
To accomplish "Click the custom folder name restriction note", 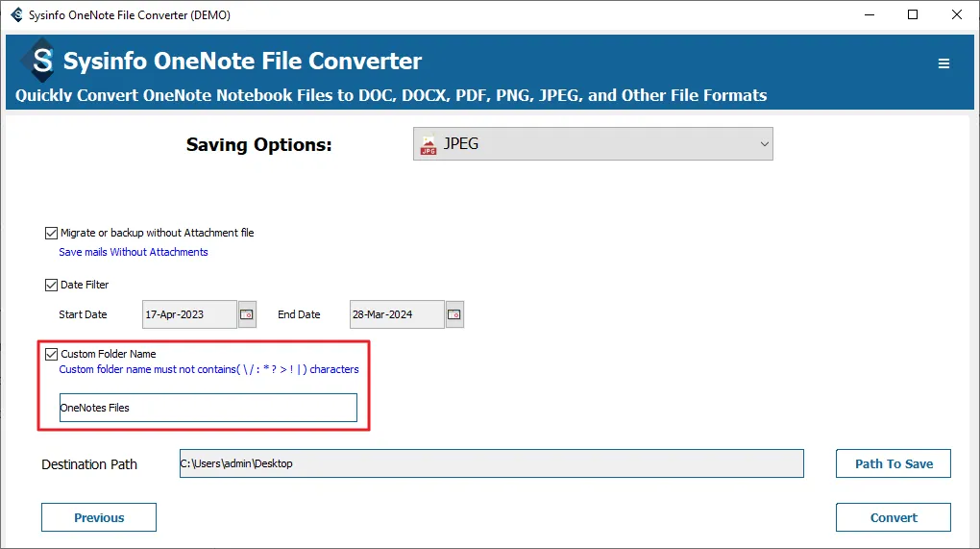I will [208, 369].
